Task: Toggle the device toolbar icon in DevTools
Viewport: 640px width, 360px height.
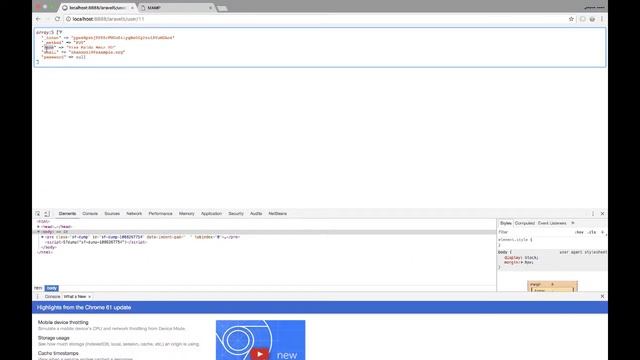Action: [x=47, y=213]
